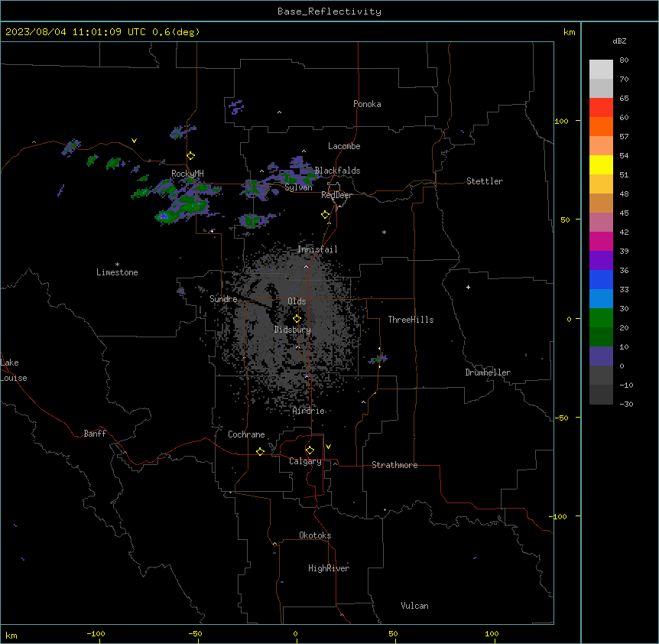
Task: Select the magenta 42-39 dBZ legend swatch
Action: tap(601, 241)
